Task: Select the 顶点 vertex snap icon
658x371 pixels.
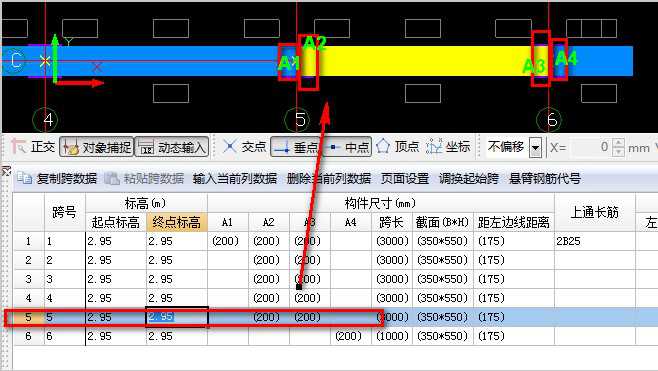Action: click(383, 147)
